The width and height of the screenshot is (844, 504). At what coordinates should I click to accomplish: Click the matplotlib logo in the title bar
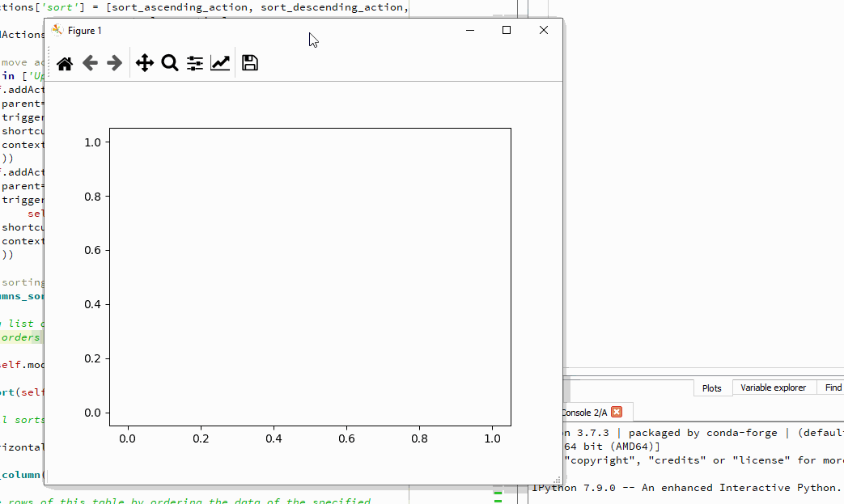coord(57,30)
